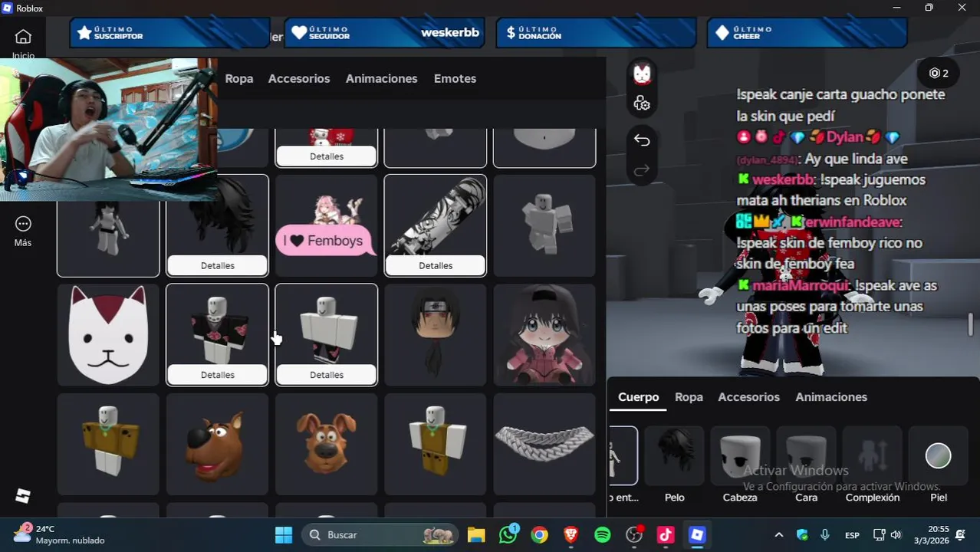Click the preview panel vertical scrollbar
This screenshot has height=552, width=980.
click(971, 324)
